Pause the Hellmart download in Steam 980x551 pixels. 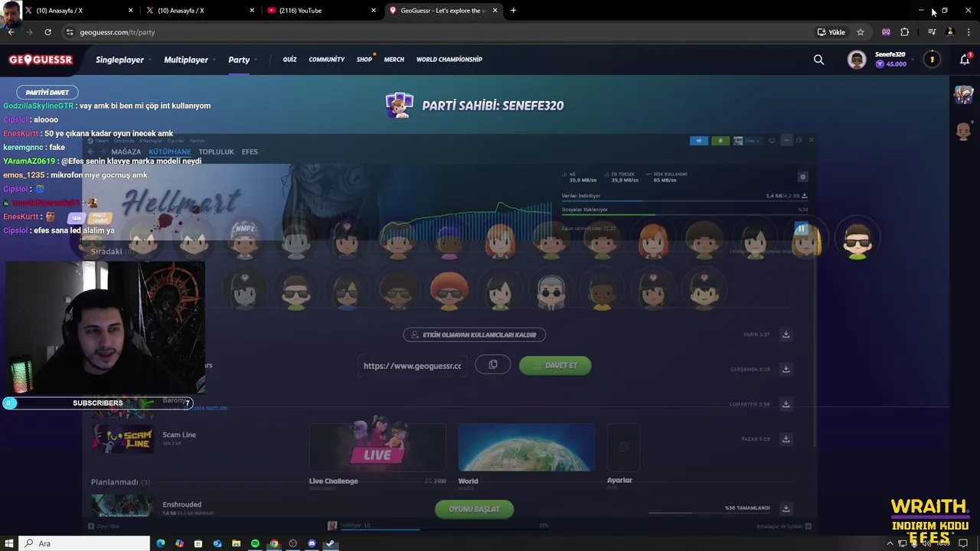[801, 228]
